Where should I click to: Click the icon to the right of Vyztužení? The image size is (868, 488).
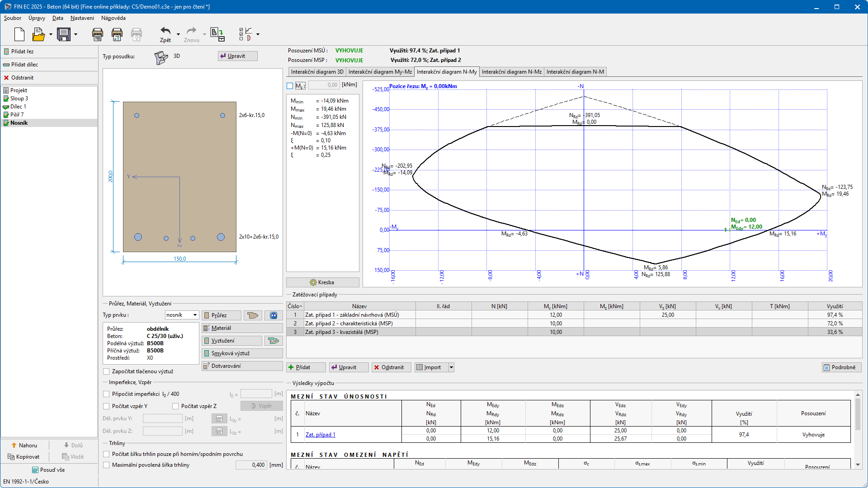273,341
